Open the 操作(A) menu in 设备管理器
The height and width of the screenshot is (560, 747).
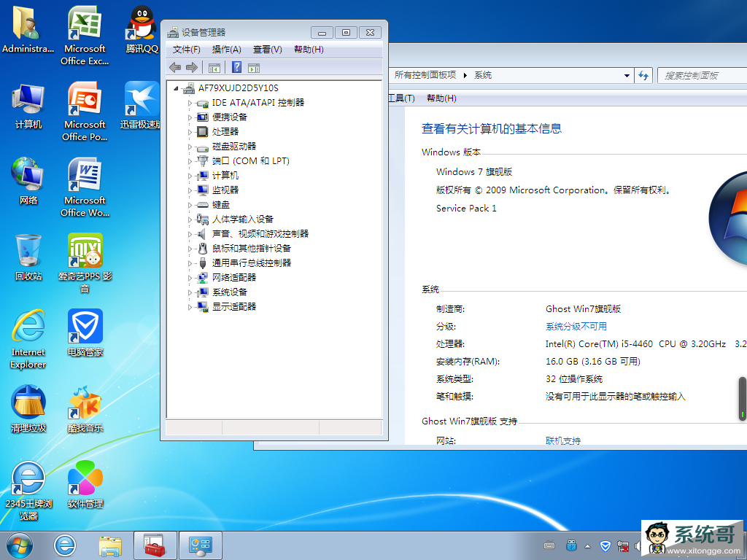pyautogui.click(x=227, y=50)
